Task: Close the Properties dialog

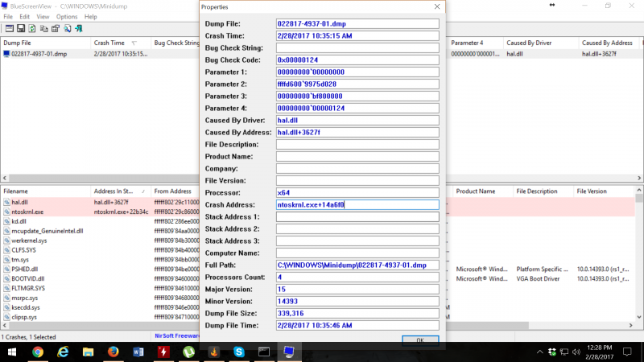Action: 437,6
